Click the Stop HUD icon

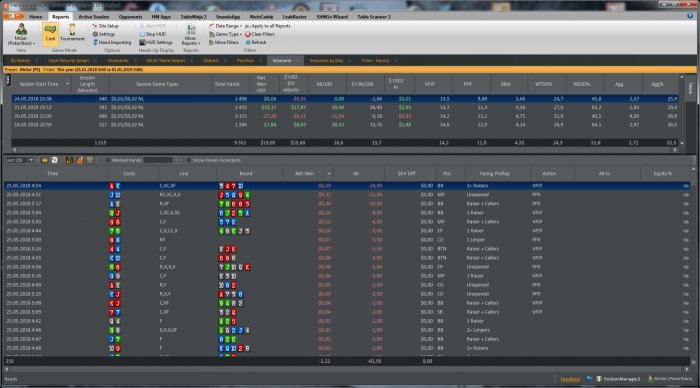pyautogui.click(x=142, y=34)
